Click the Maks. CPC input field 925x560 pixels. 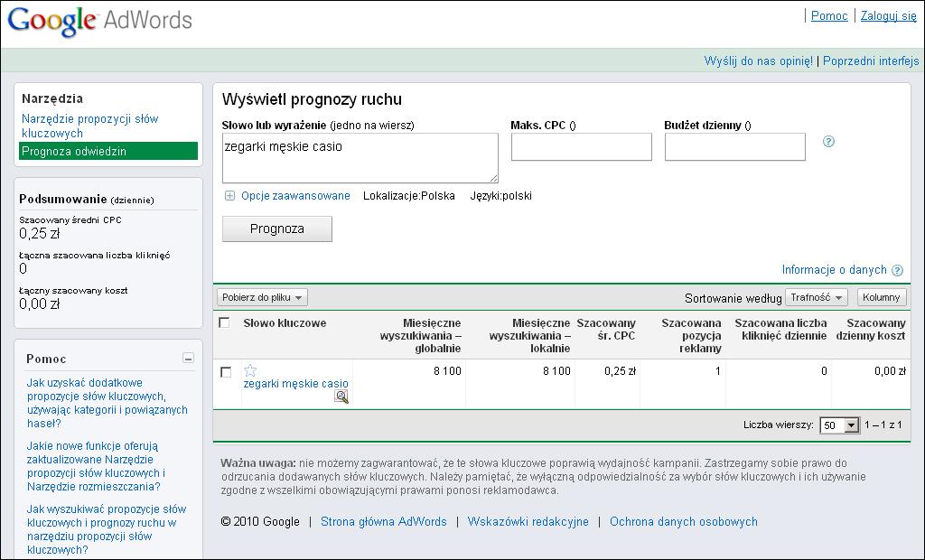(582, 147)
